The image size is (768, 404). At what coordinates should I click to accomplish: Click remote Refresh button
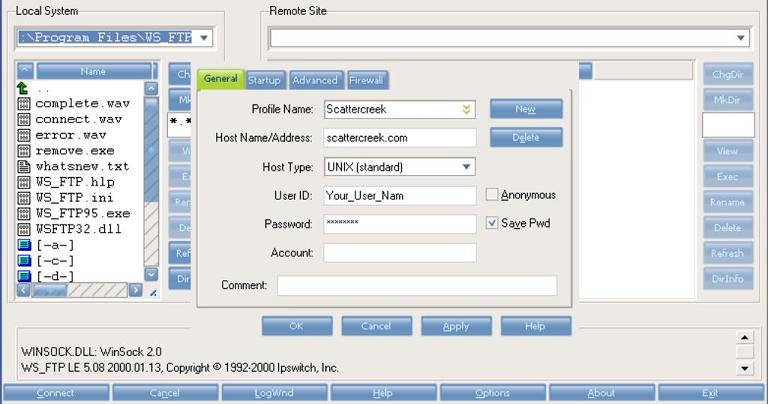point(728,253)
